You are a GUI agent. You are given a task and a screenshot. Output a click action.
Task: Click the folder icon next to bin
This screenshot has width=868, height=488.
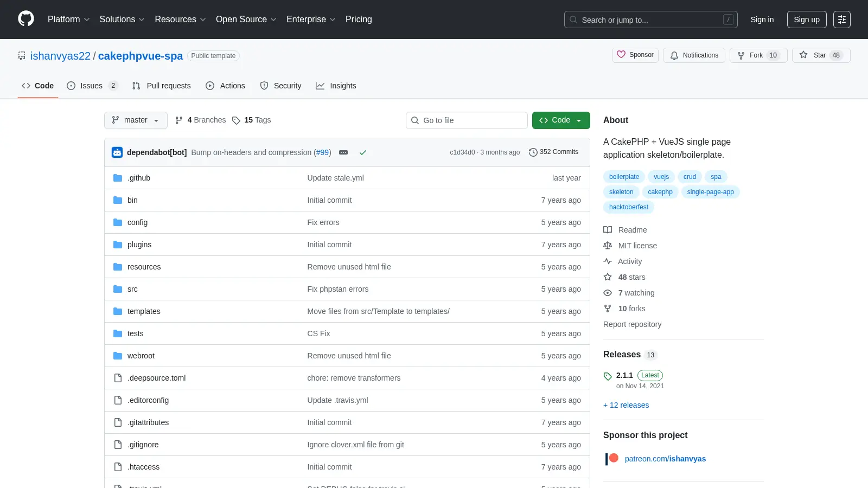[x=118, y=200]
